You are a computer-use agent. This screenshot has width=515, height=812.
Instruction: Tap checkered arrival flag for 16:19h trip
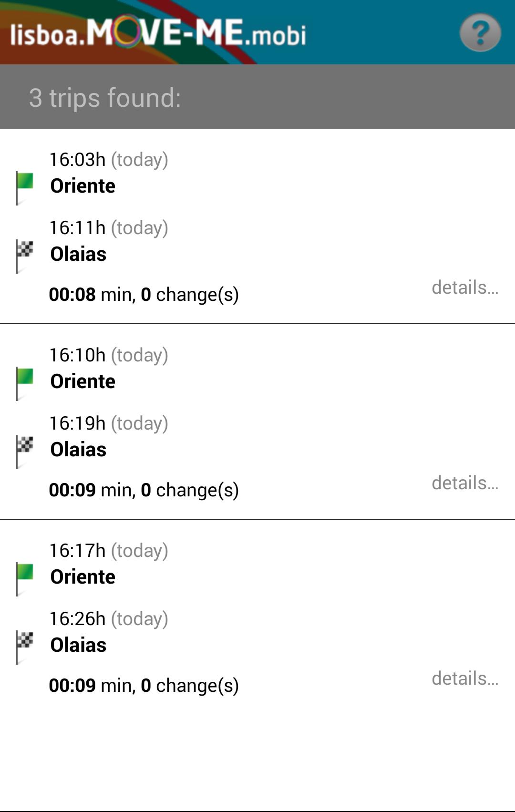pos(25,451)
